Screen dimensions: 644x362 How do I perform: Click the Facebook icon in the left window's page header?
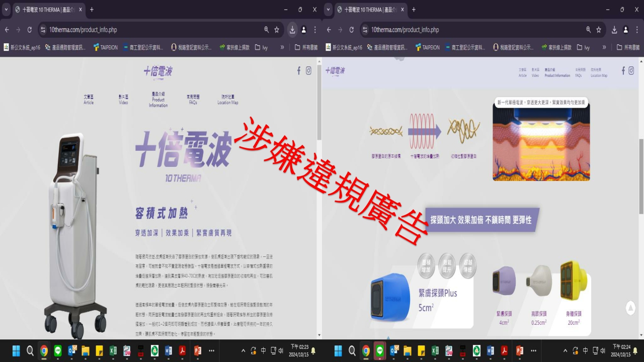299,71
